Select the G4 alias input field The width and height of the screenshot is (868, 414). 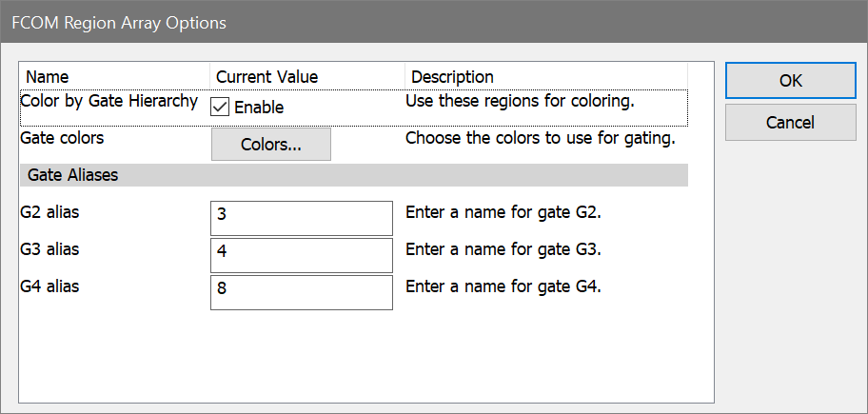pos(301,292)
